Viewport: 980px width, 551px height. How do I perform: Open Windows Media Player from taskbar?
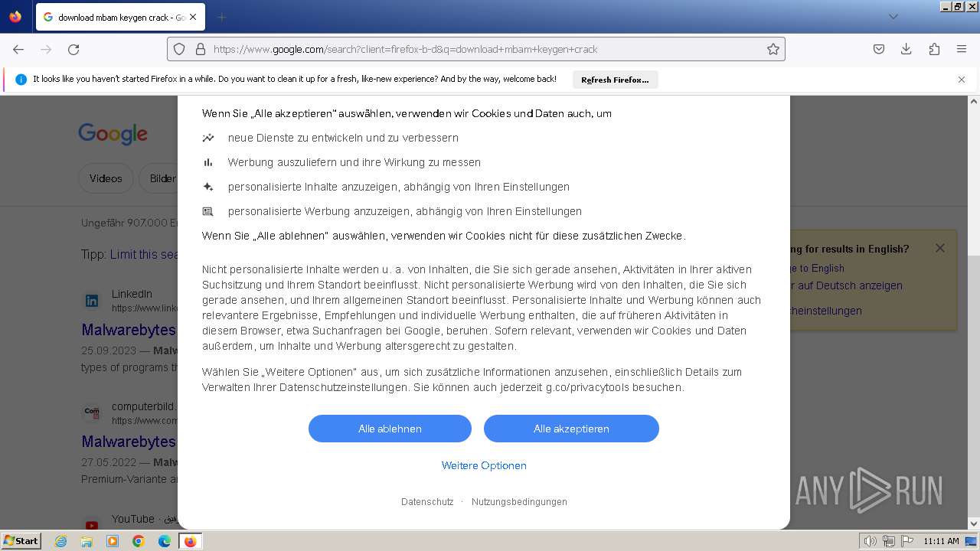click(113, 541)
